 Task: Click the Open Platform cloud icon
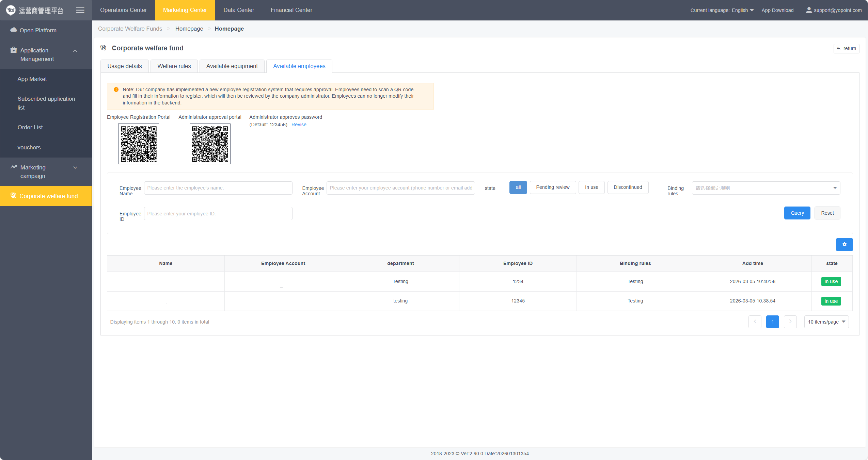[14, 30]
